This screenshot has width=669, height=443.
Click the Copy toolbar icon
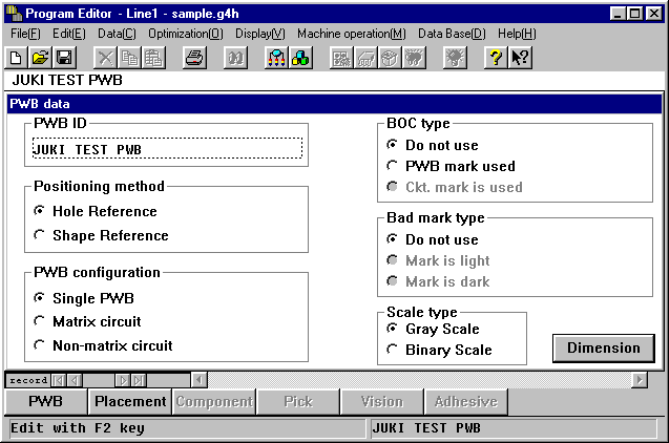[129, 58]
